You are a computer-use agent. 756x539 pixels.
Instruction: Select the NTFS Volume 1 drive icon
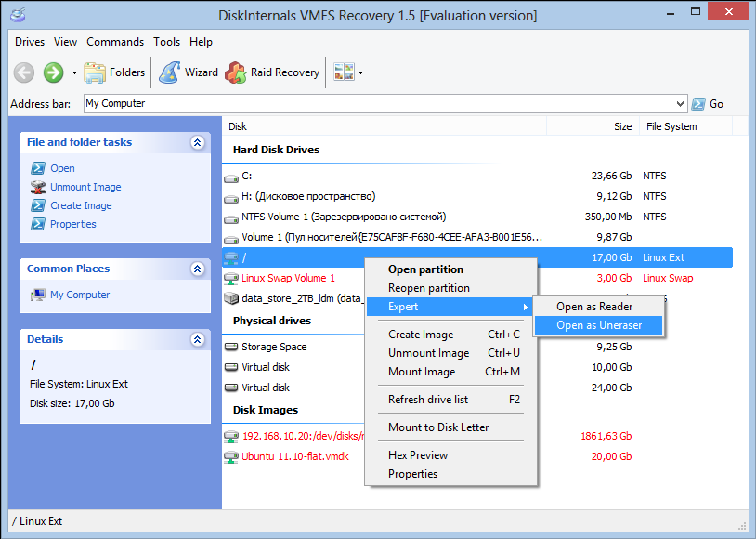tap(231, 219)
